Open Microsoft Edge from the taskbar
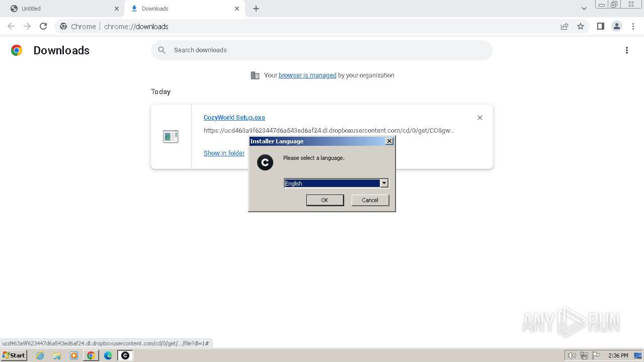 (x=108, y=355)
